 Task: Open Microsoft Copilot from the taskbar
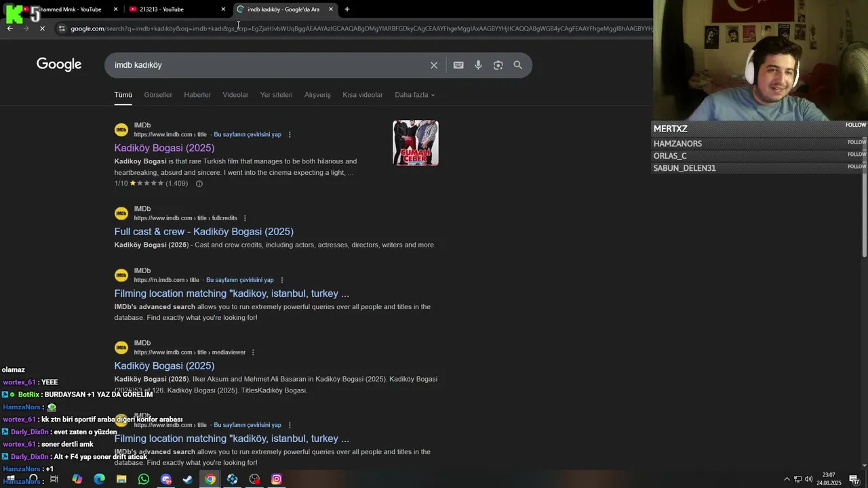(x=77, y=479)
